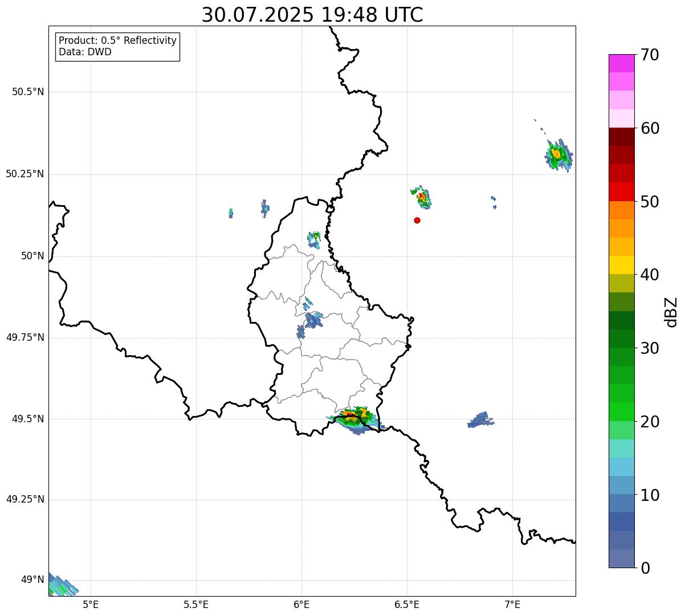
Task: Click the dark maroon swatch just below 60 dBZ
Action: (621, 137)
